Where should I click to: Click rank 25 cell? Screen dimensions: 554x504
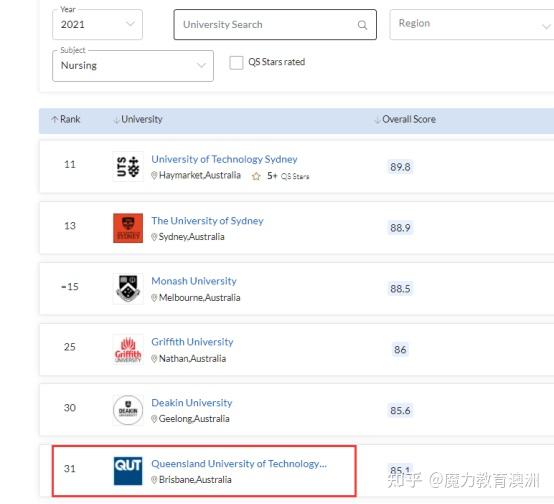70,347
